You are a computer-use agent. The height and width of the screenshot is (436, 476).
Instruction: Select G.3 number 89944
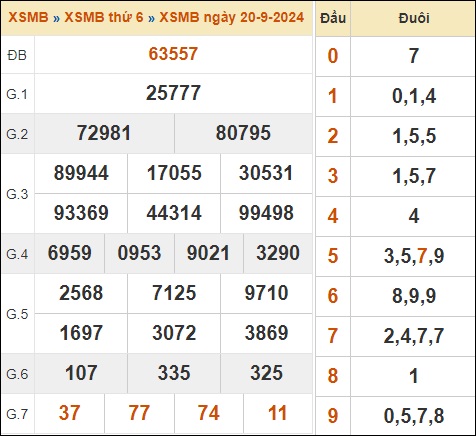pos(81,173)
